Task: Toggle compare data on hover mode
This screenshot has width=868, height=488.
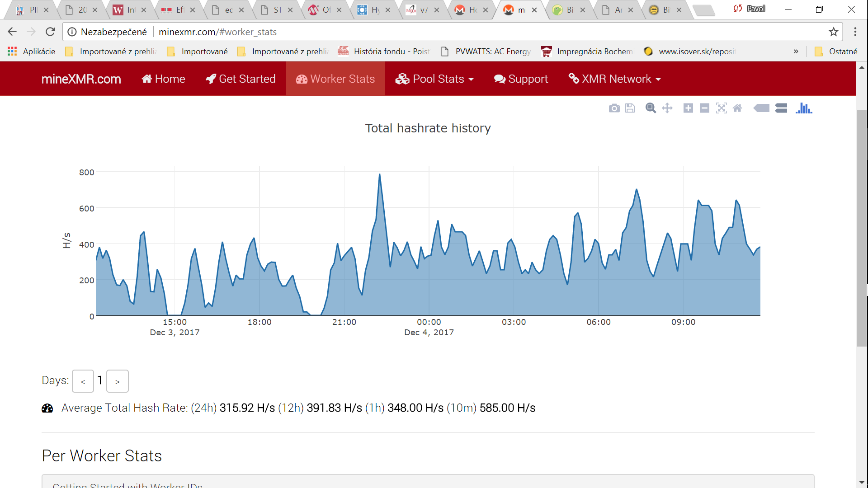Action: point(781,108)
